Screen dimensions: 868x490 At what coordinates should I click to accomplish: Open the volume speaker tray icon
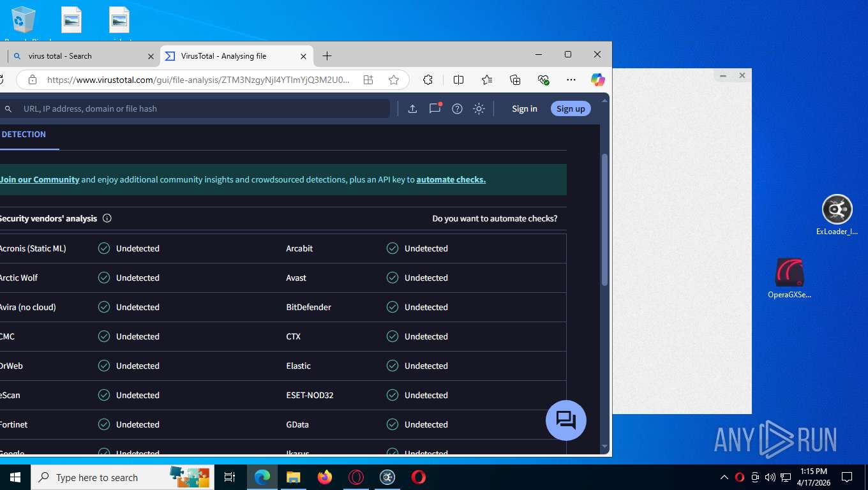770,477
